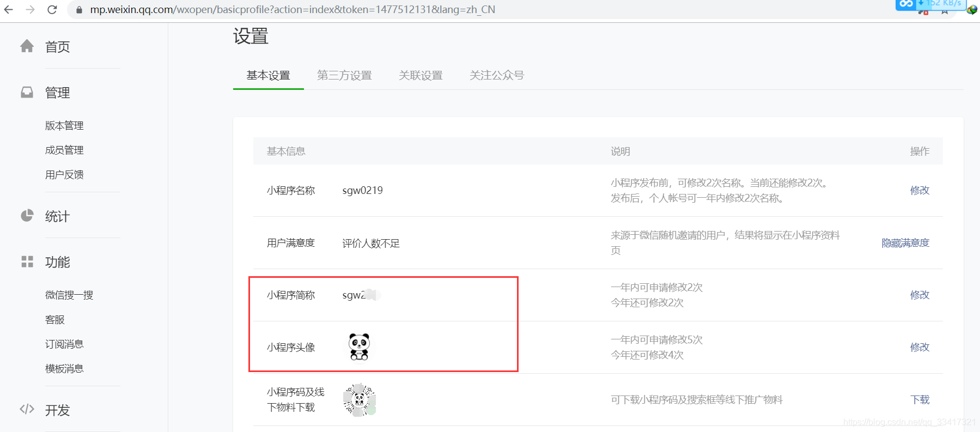The width and height of the screenshot is (980, 432).
Task: Click the 评价人数不足 text
Action: tap(371, 243)
